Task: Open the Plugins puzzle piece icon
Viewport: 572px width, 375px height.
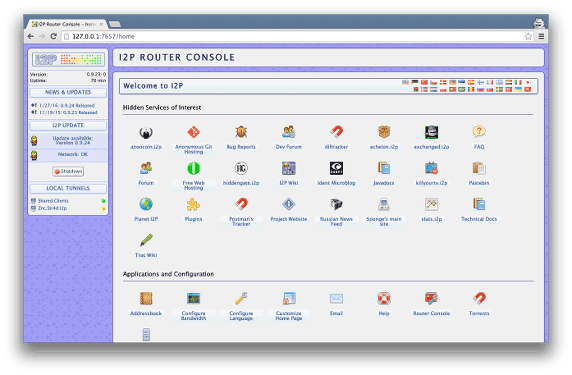Action: 193,204
